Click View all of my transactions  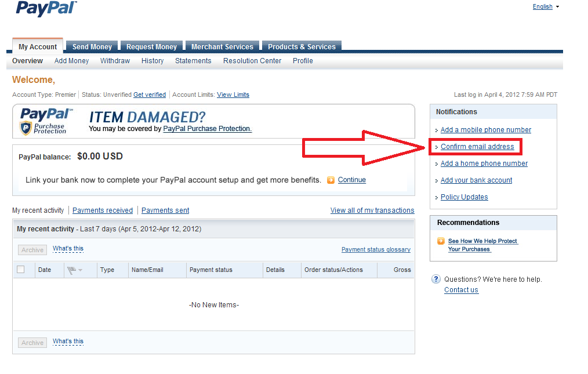(x=372, y=210)
